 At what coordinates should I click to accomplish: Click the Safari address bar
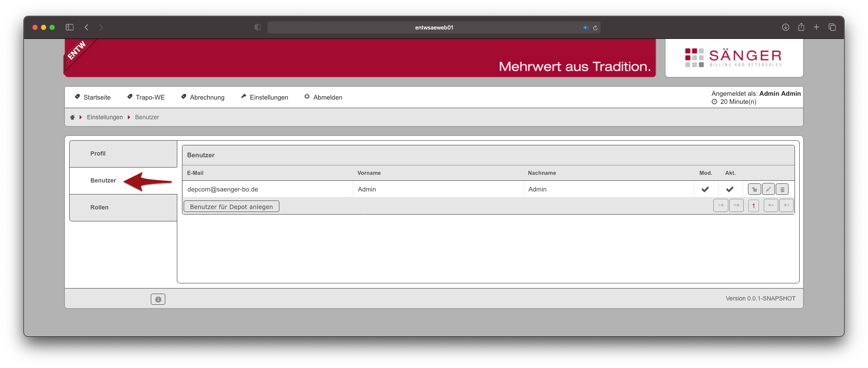click(x=434, y=27)
